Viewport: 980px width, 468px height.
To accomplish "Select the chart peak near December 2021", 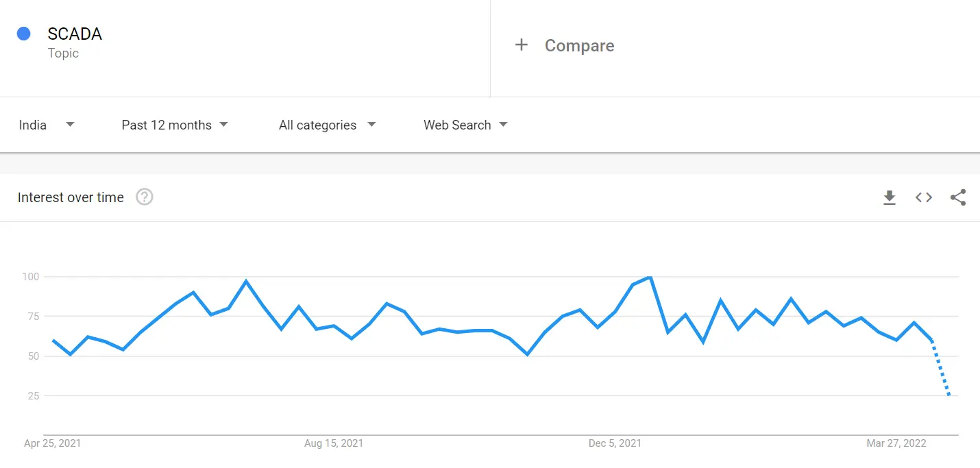I will point(650,277).
